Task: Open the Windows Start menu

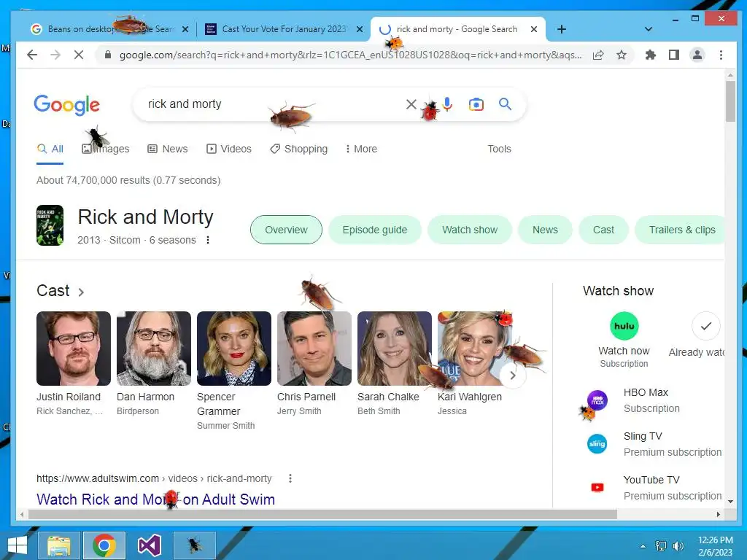Action: (18, 545)
